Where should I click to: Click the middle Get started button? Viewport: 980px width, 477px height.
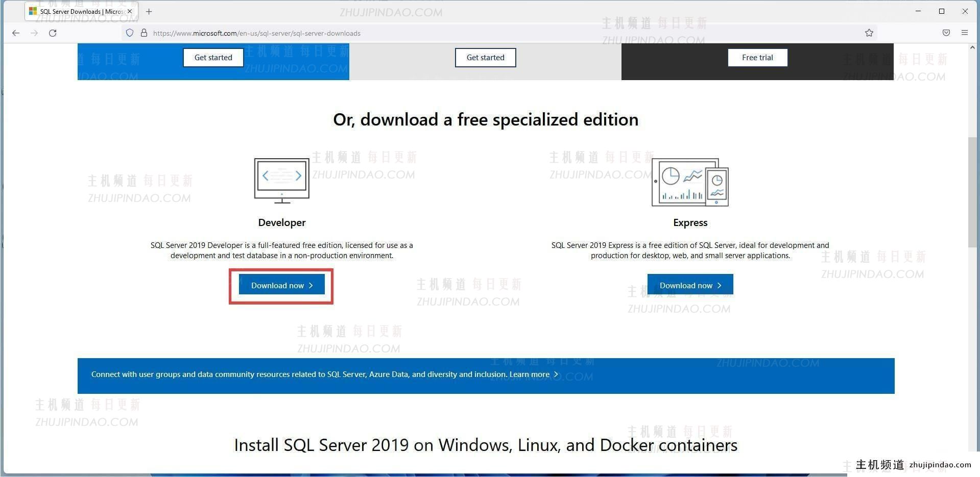point(485,57)
